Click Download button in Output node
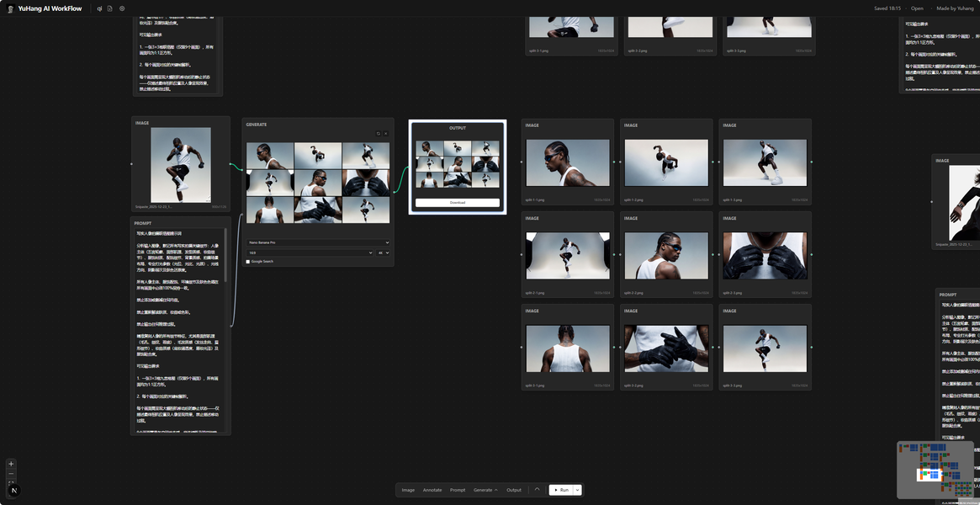This screenshot has width=980, height=505. point(458,203)
